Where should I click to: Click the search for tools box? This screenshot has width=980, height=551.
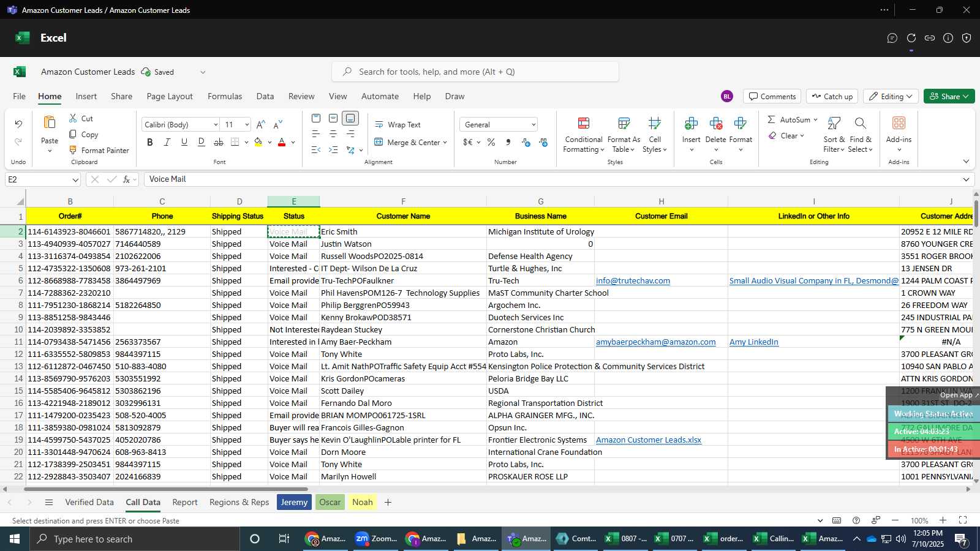[x=475, y=72]
